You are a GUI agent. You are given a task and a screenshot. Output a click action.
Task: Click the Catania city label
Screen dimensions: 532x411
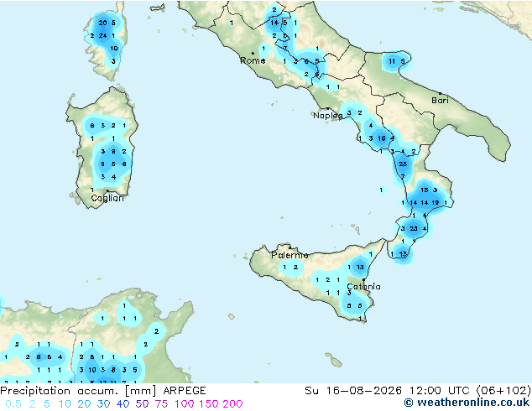point(363,287)
